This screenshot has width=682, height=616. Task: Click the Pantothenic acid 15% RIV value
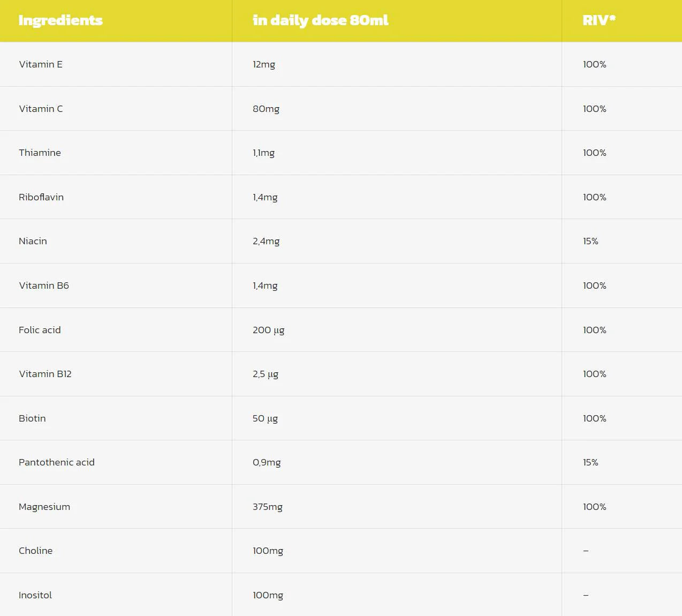click(590, 462)
